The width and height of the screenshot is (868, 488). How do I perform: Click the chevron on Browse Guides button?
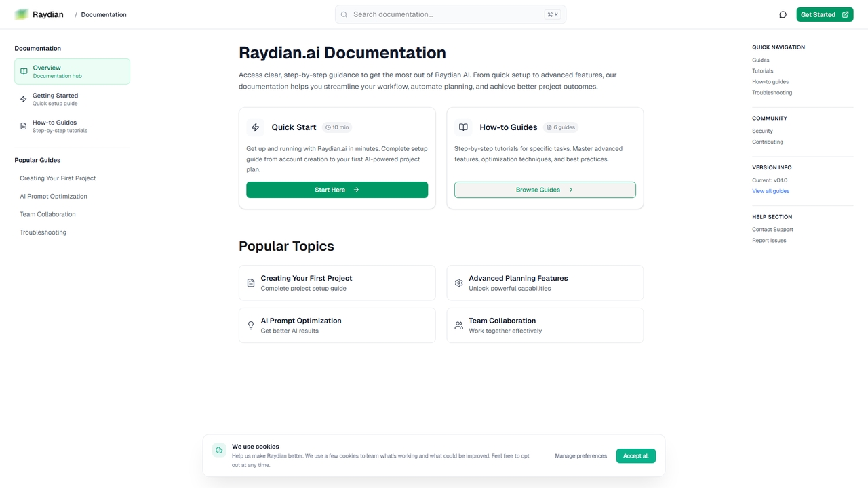(571, 190)
